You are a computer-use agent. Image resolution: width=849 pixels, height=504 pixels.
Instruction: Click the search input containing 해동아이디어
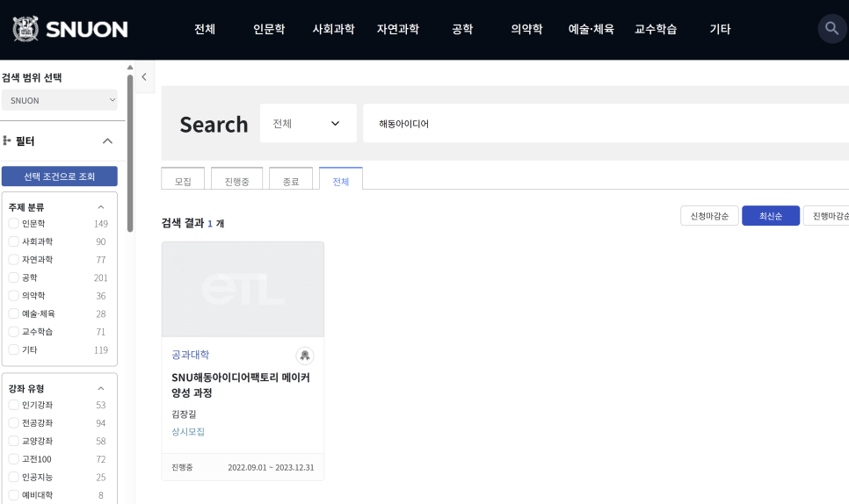(x=606, y=123)
